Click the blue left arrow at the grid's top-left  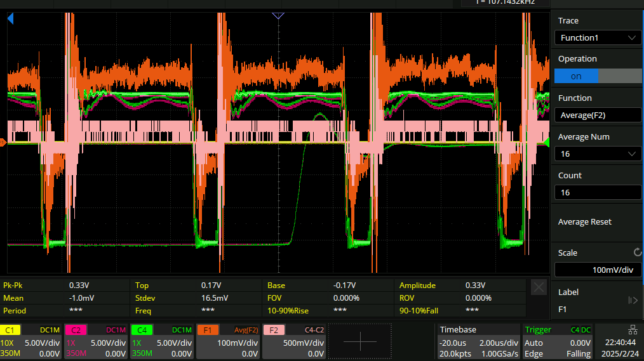coord(10,20)
